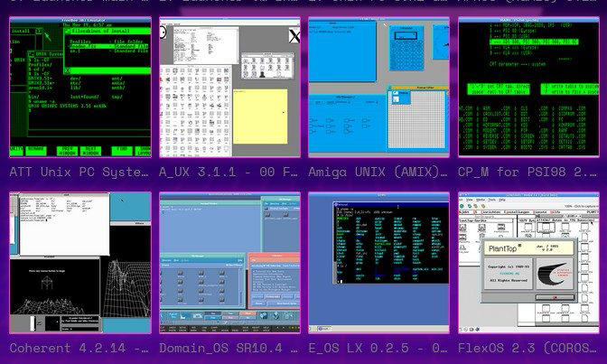Open the ATT Unix PC System thumbnail
The height and width of the screenshot is (364, 607).
[x=80, y=87]
